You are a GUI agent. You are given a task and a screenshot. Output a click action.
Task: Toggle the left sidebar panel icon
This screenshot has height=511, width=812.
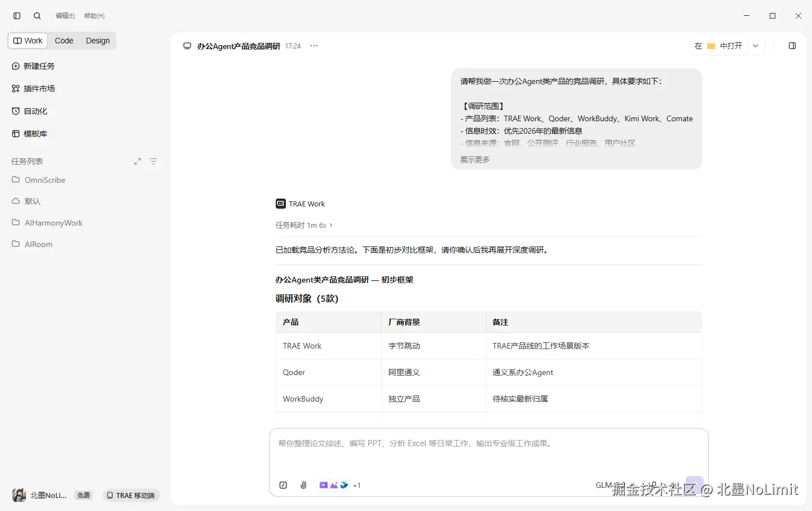(x=17, y=16)
